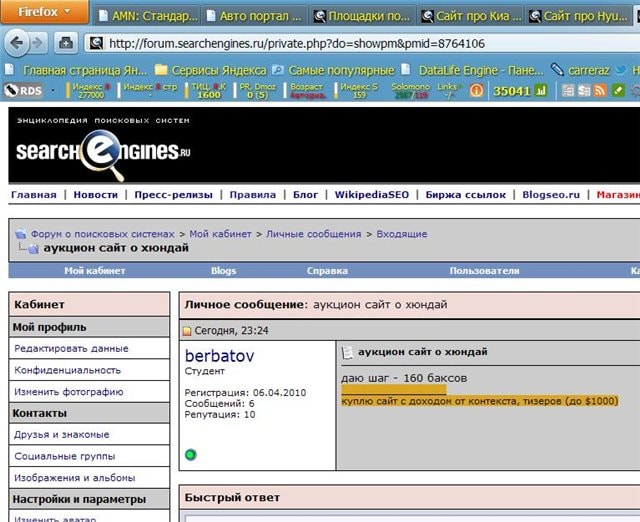
Task: Click the home page icon next to Forward
Action: tap(66, 43)
